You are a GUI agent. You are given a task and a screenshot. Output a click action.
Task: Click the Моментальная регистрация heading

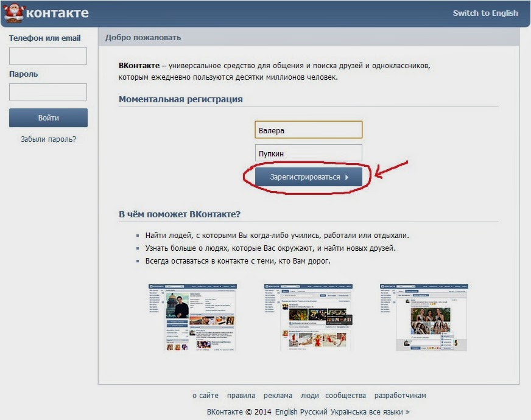180,99
